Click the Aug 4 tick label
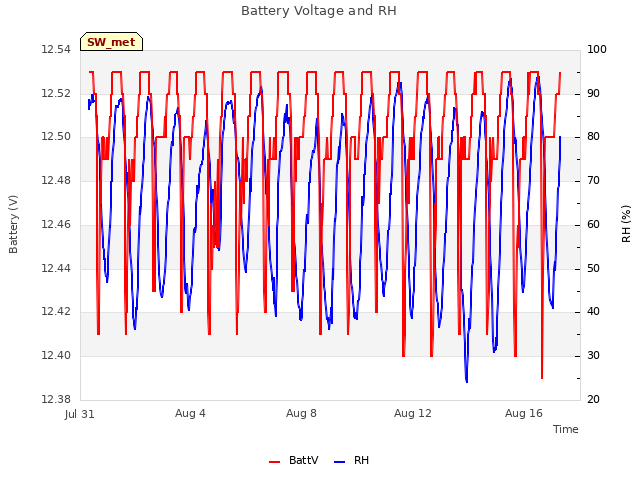This screenshot has width=640, height=480. (190, 413)
